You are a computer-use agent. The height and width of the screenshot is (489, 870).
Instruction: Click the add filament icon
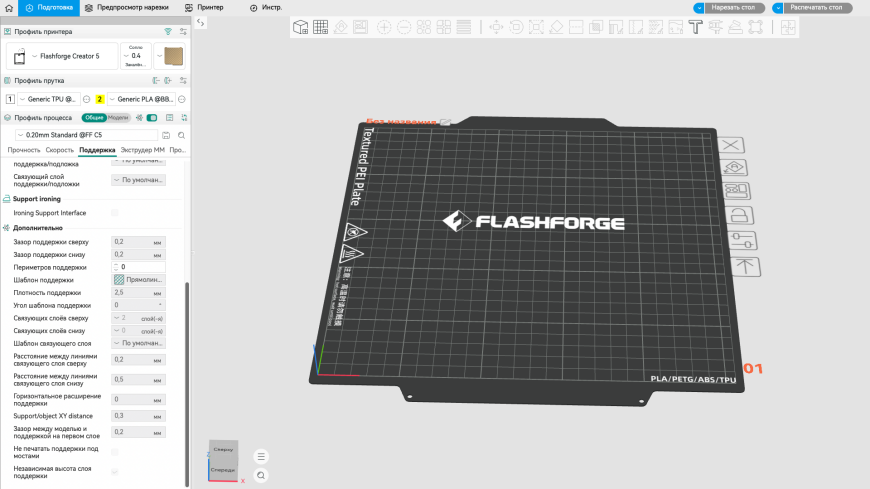pos(168,80)
